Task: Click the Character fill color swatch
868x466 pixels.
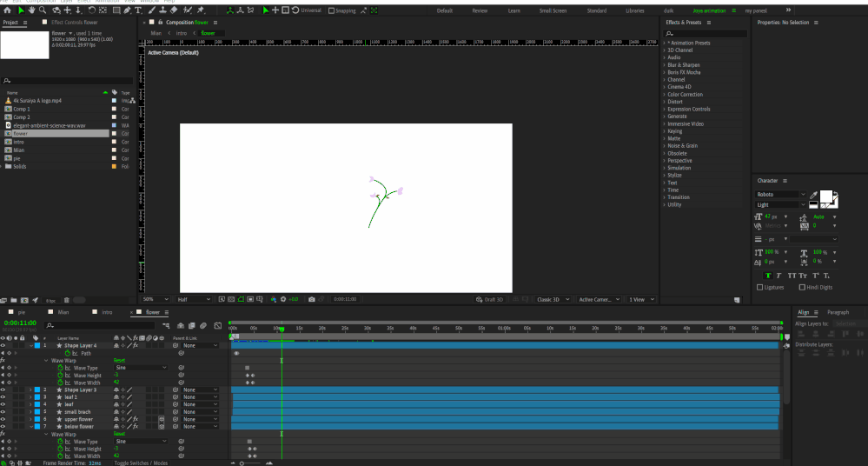Action: coord(826,196)
